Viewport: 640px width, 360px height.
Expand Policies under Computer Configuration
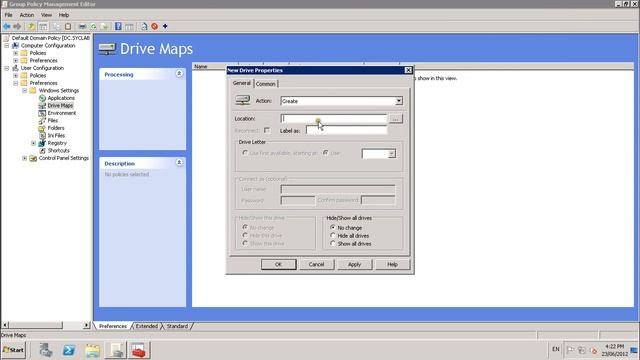(16, 53)
